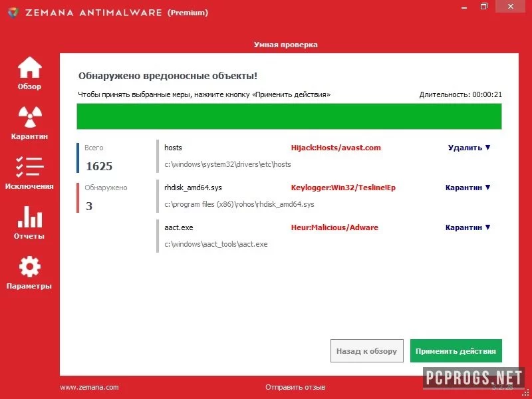
Task: Open the Обзор home icon
Action: pyautogui.click(x=29, y=67)
